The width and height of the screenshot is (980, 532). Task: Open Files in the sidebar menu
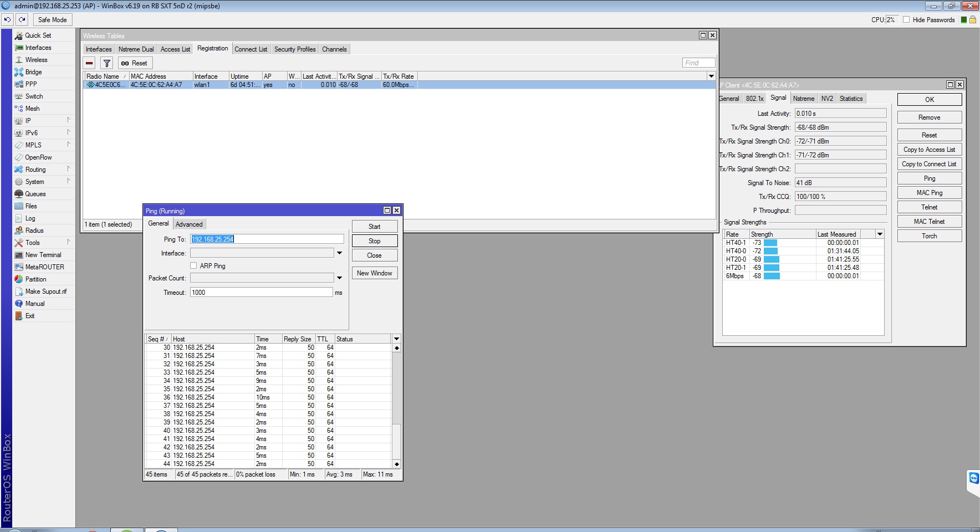pyautogui.click(x=31, y=206)
